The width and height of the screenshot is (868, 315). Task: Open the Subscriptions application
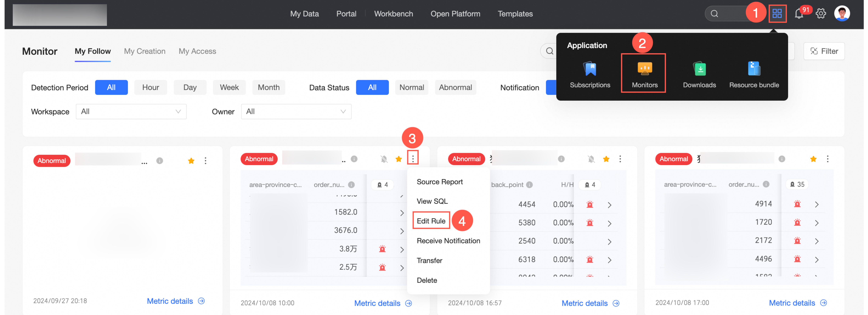[x=590, y=75]
